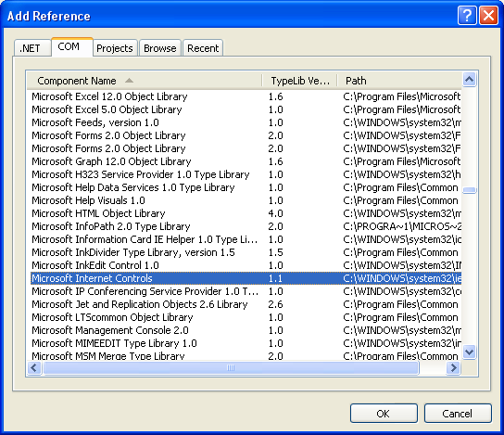Image resolution: width=504 pixels, height=435 pixels.
Task: Click the vertical scrollbar down arrow
Action: [470, 352]
